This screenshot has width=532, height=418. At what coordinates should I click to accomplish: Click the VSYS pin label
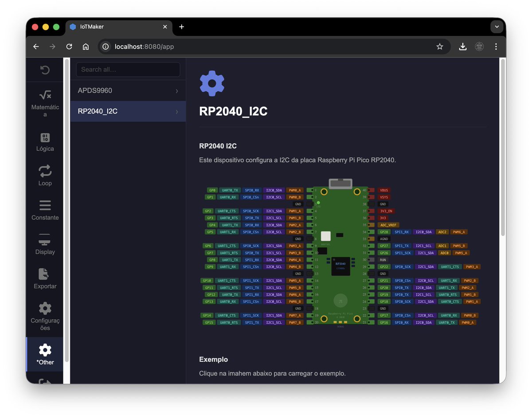383,197
